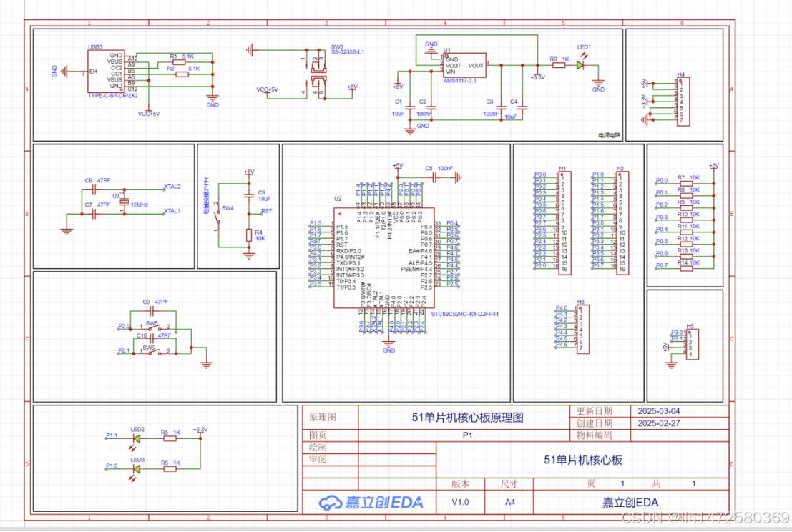Select the H3 seven-pin header

click(583, 329)
